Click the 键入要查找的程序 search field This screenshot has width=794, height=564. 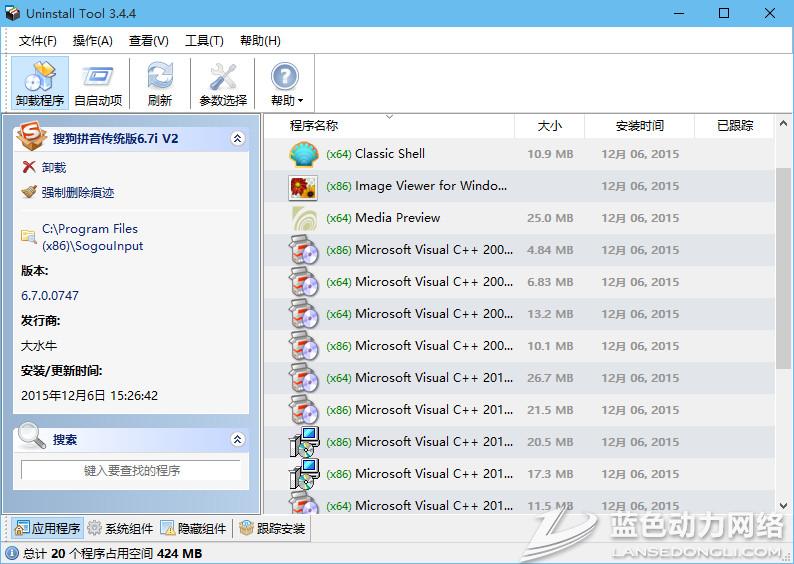[131, 470]
